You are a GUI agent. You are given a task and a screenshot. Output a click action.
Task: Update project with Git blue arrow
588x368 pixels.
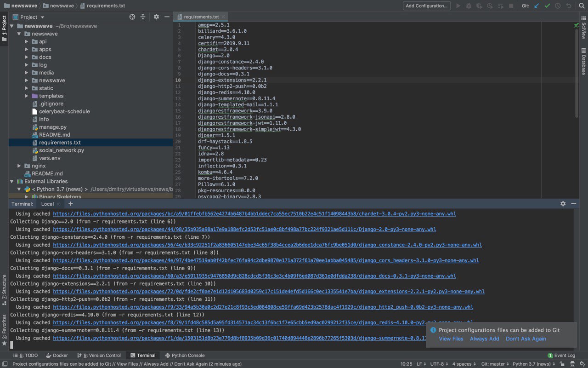coord(537,6)
